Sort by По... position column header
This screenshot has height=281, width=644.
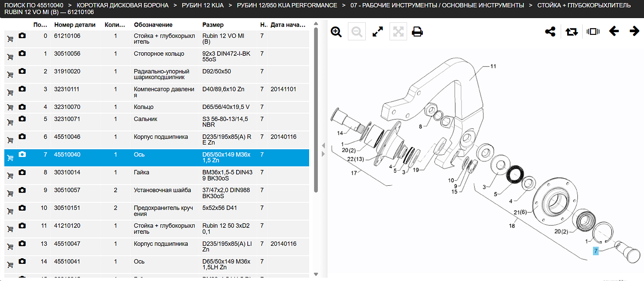coord(40,25)
